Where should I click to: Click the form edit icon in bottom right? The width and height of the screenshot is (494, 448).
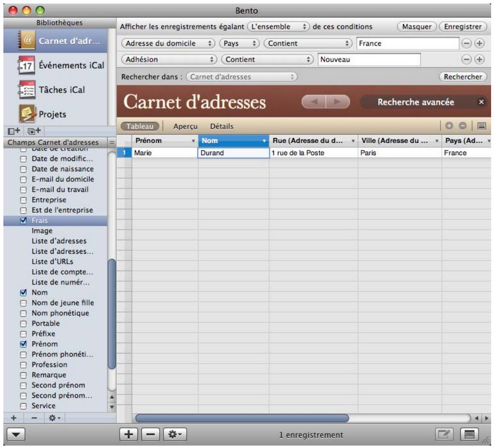[x=444, y=435]
